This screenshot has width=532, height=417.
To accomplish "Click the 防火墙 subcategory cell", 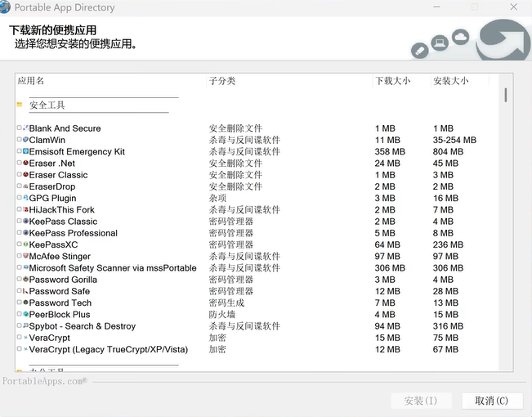I will click(222, 314).
